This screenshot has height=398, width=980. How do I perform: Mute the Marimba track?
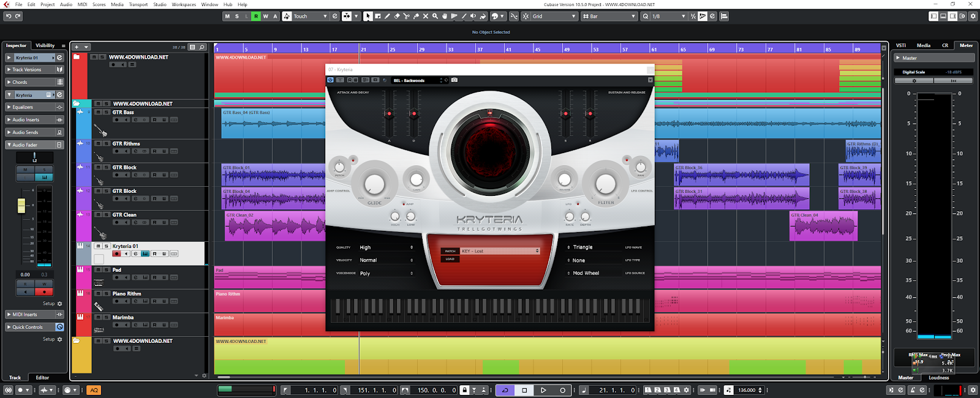[x=97, y=317]
